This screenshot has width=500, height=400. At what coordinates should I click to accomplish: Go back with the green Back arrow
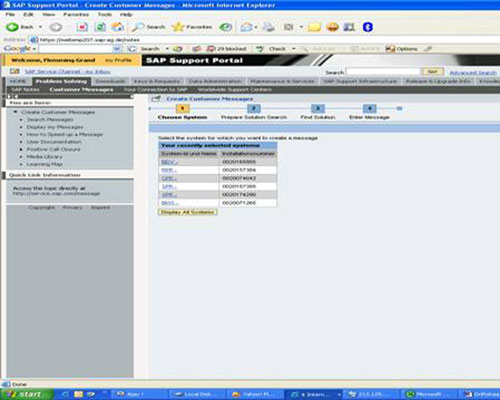[x=20, y=27]
